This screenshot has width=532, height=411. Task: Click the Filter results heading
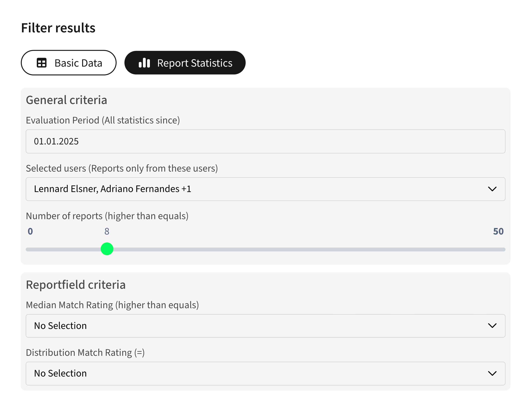click(58, 28)
